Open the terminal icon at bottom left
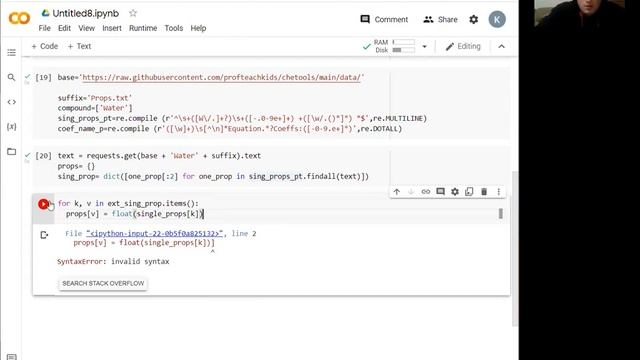Viewport: 640px width, 360px height. (11, 357)
